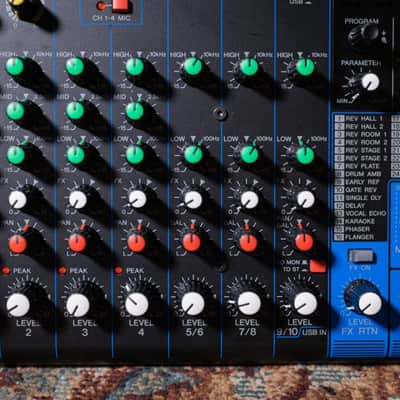Click the LED beside CH 1-4 MIC button
The width and height of the screenshot is (400, 400).
coord(101,6)
